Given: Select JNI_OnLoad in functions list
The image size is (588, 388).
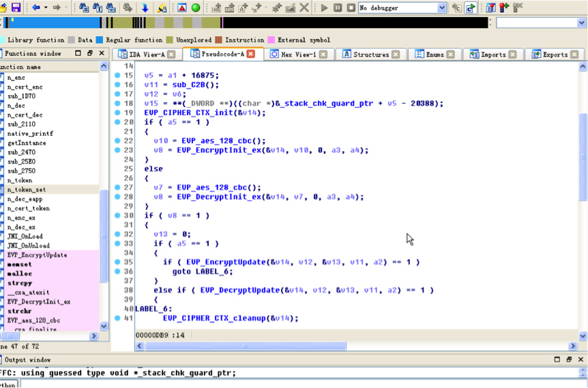Looking at the screenshot, I should tap(25, 236).
